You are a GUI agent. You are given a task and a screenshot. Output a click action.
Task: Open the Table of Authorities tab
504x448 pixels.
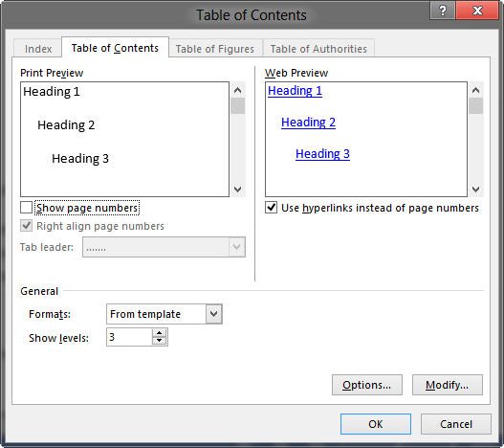[x=318, y=49]
